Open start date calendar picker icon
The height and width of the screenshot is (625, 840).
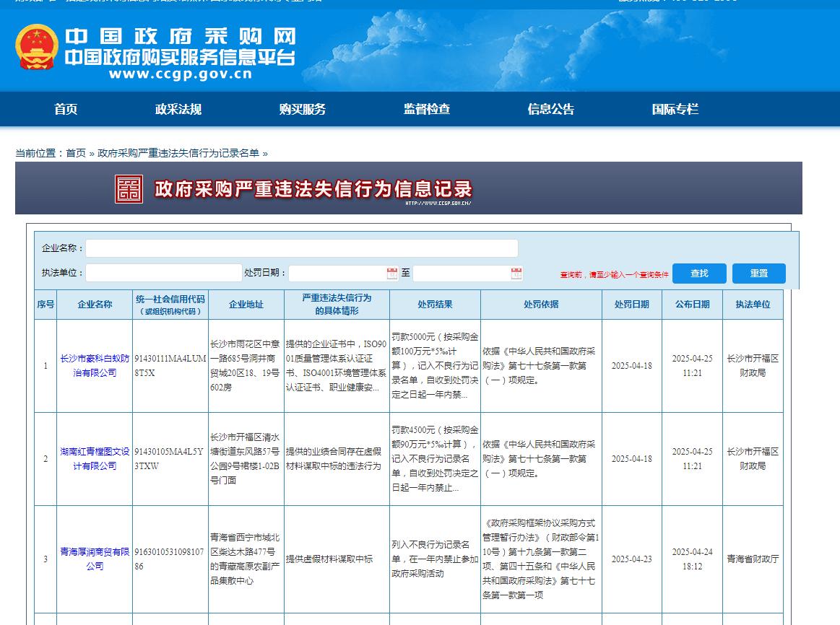pyautogui.click(x=392, y=274)
